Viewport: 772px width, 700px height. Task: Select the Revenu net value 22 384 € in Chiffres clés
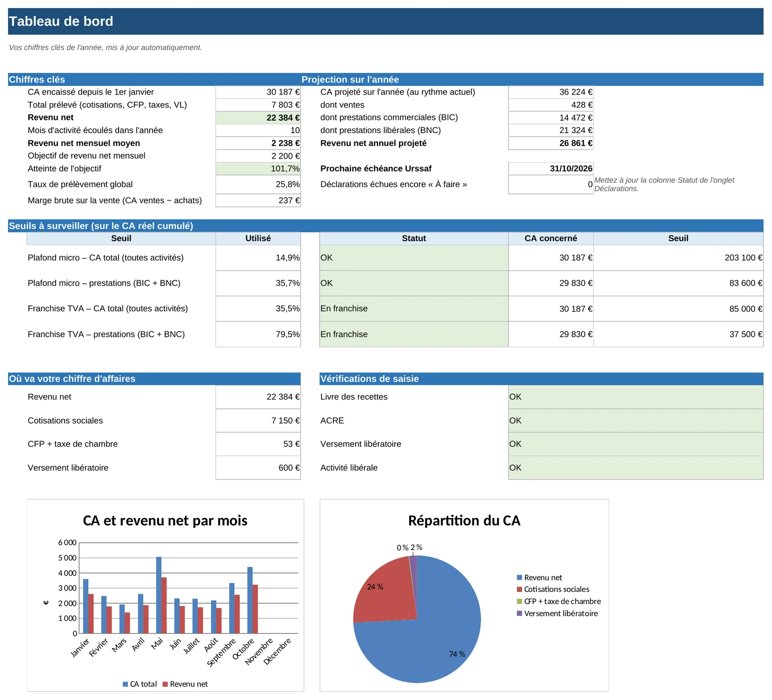click(x=258, y=118)
